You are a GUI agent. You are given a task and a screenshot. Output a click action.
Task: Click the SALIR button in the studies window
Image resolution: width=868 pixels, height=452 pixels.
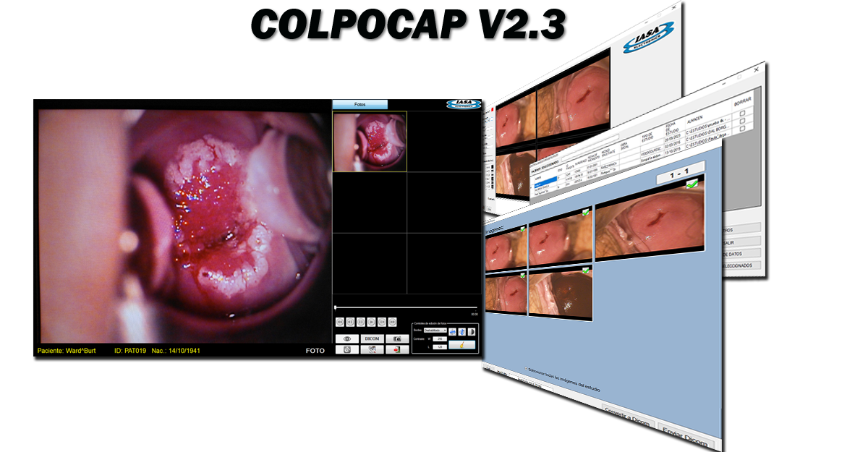click(x=743, y=241)
